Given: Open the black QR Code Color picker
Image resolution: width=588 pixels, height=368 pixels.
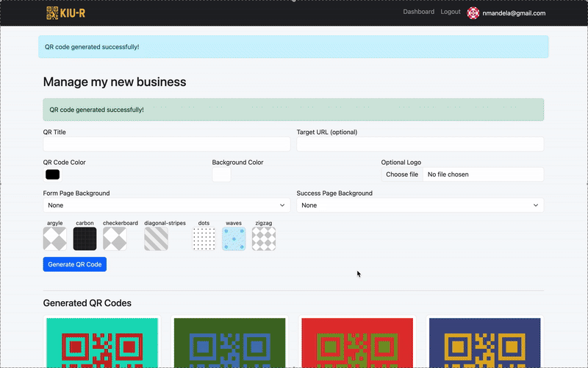Looking at the screenshot, I should point(52,174).
